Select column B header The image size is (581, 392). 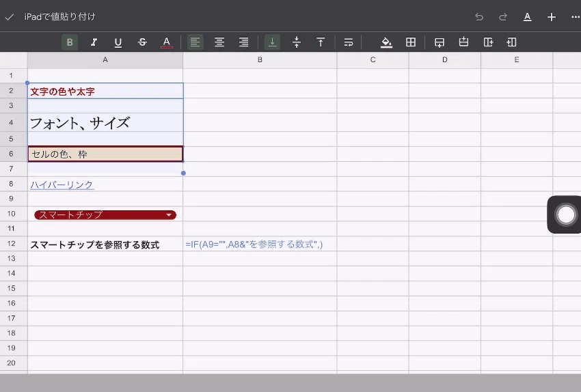260,60
